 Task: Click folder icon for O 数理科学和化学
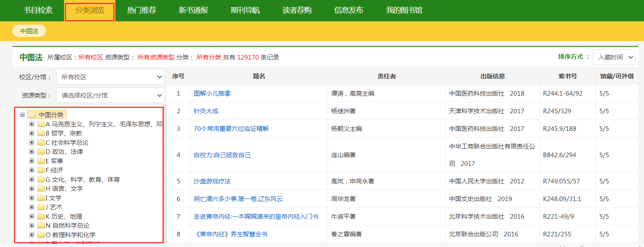[41, 235]
